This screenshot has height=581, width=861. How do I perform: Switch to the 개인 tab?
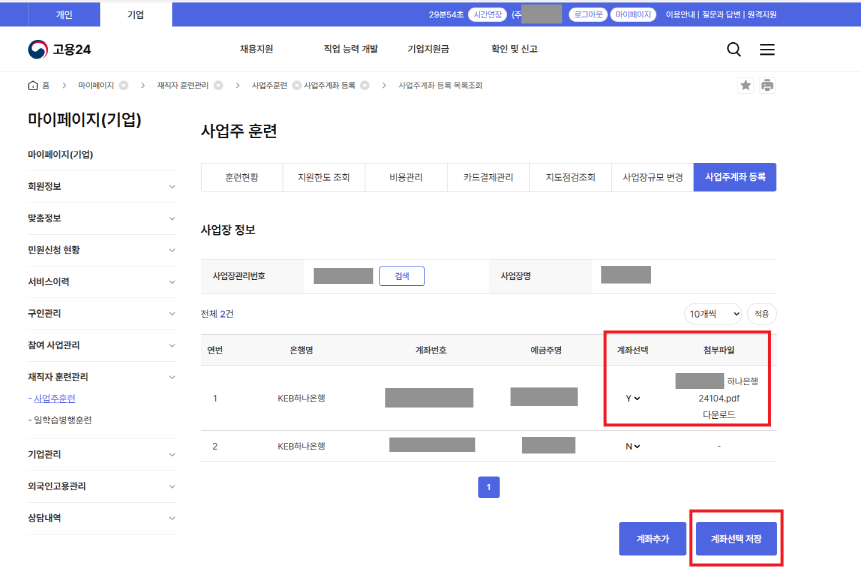pyautogui.click(x=64, y=14)
